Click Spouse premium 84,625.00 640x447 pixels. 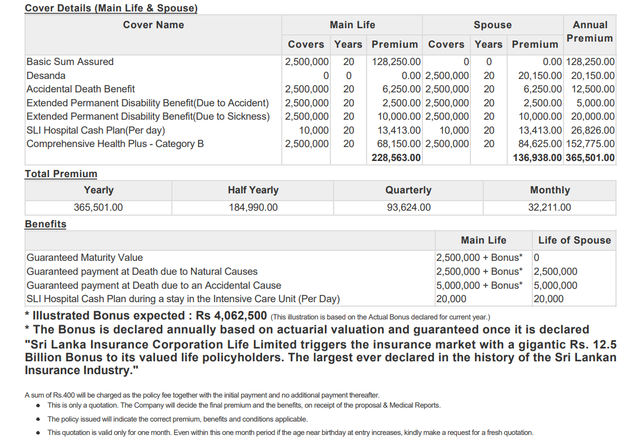click(540, 144)
